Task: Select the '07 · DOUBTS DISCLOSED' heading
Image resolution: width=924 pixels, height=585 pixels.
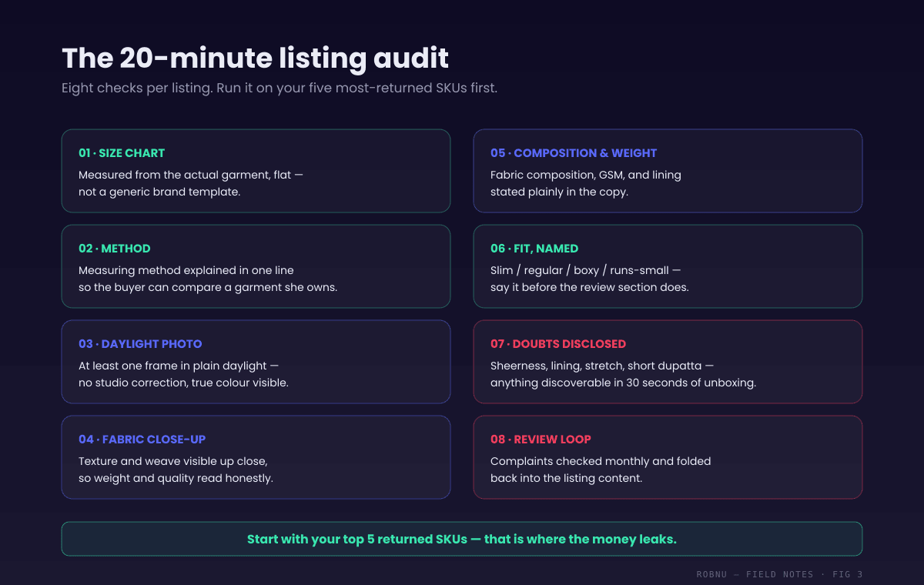Action: [558, 344]
